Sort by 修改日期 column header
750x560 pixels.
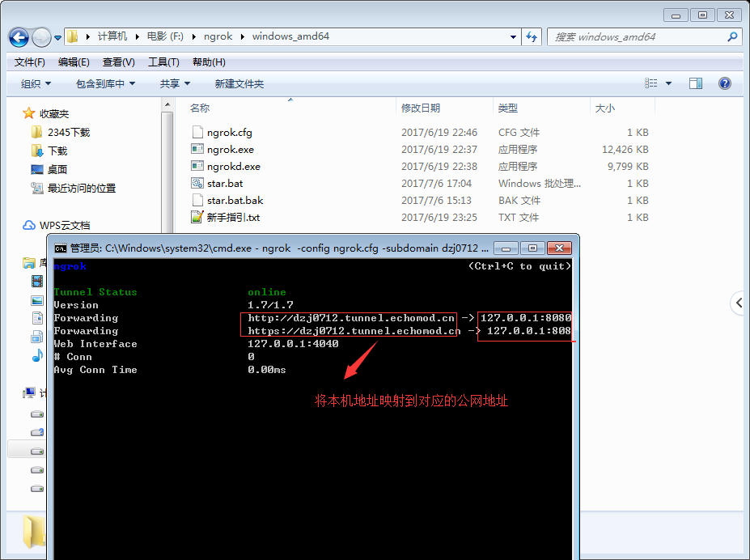421,108
